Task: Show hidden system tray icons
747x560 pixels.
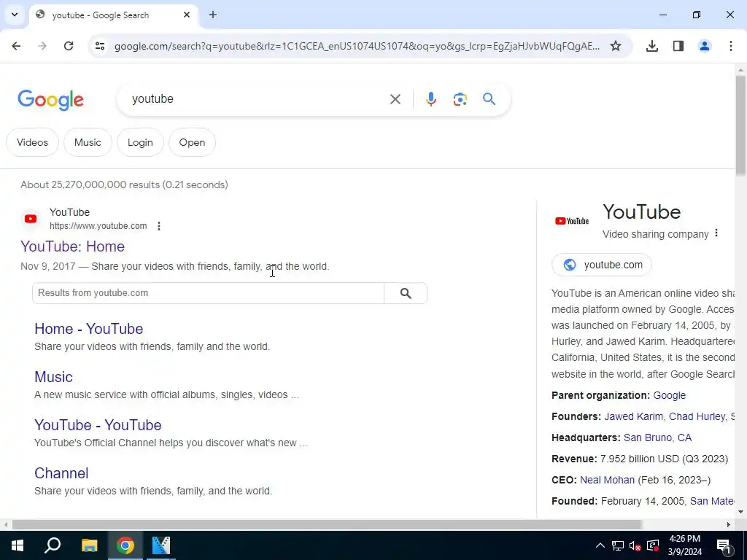Action: pos(600,545)
